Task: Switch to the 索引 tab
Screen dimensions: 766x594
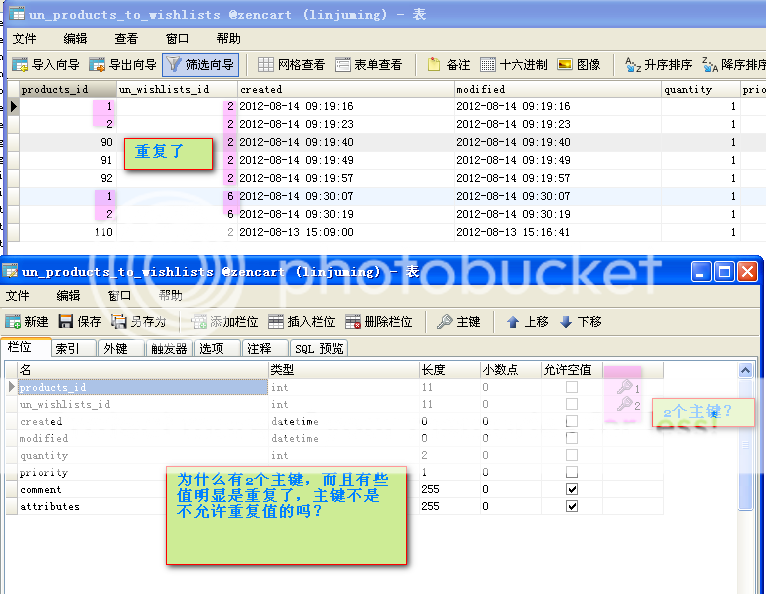Action: (x=68, y=349)
